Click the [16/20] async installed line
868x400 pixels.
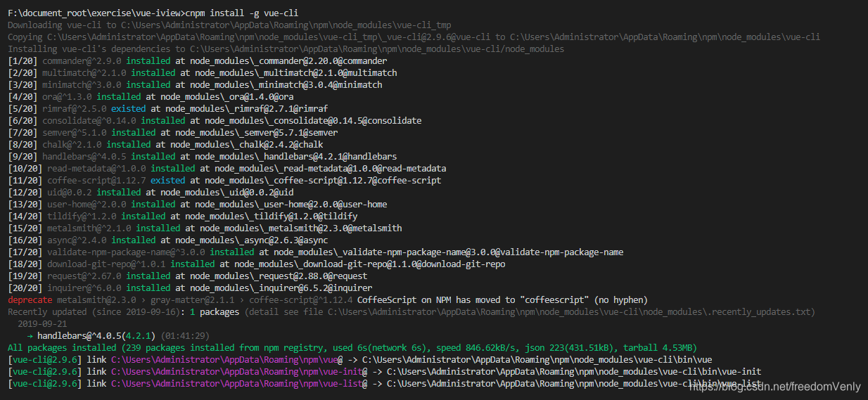coord(168,240)
